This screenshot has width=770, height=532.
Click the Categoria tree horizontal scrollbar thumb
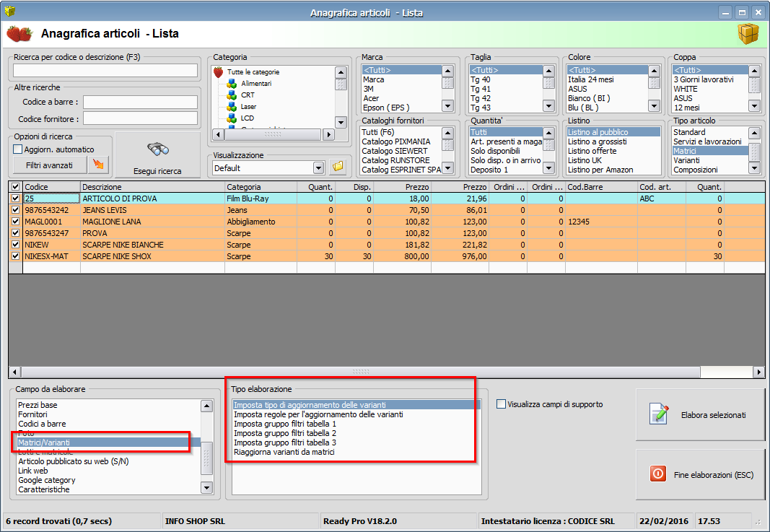(273, 134)
